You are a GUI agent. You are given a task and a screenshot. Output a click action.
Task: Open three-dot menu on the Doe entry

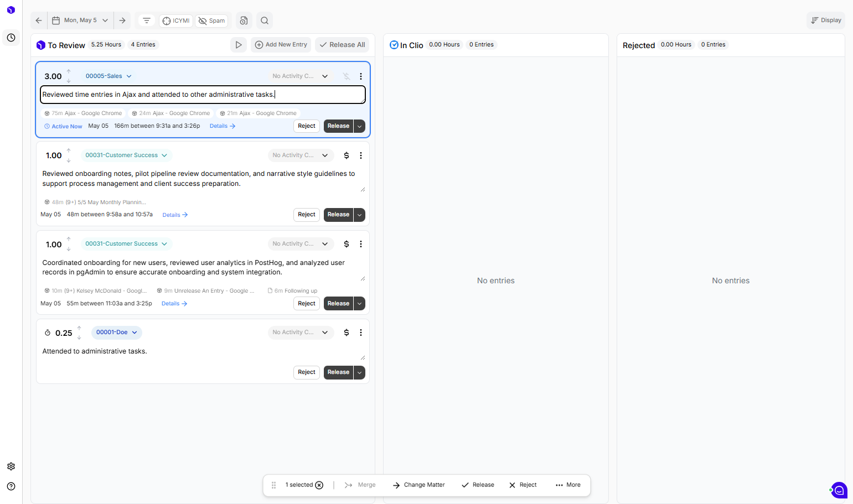click(361, 332)
